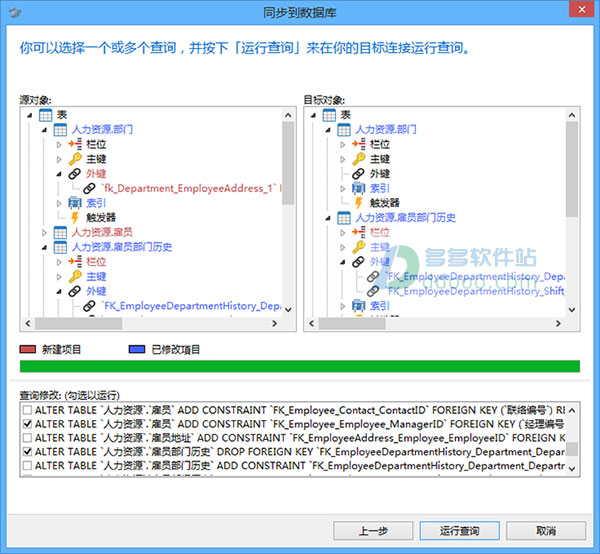This screenshot has width=600, height=554.
Task: Expand 人力资源.雇员 node in source objects
Action: point(44,233)
